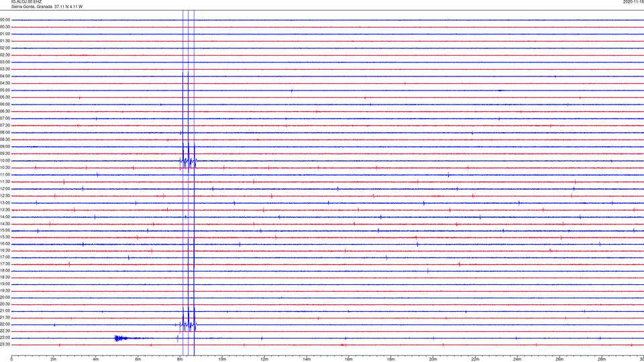The width and height of the screenshot is (644, 362).
Task: Choose the 16:00 trace label
Action: point(5,244)
